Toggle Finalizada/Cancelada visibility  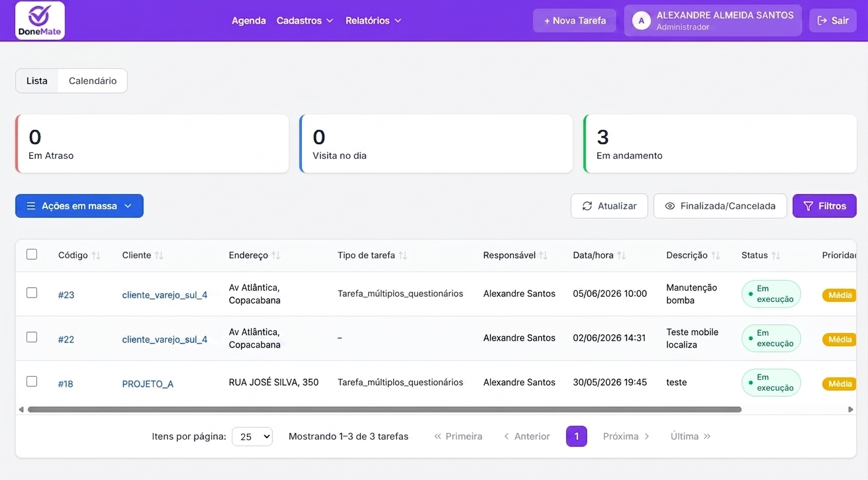click(x=720, y=206)
